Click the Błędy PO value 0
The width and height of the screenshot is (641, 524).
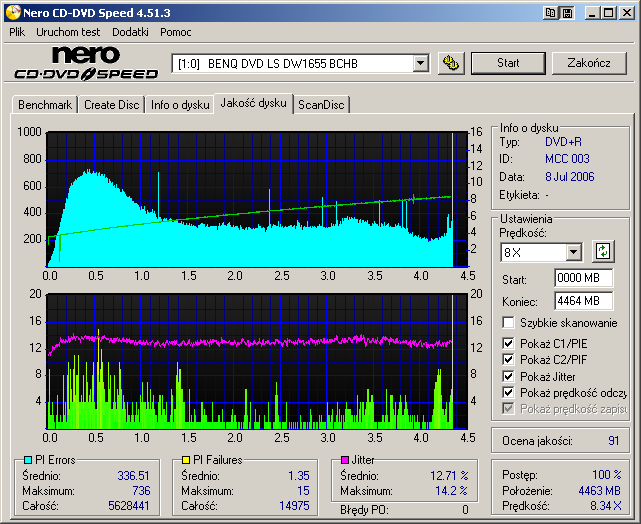point(465,510)
